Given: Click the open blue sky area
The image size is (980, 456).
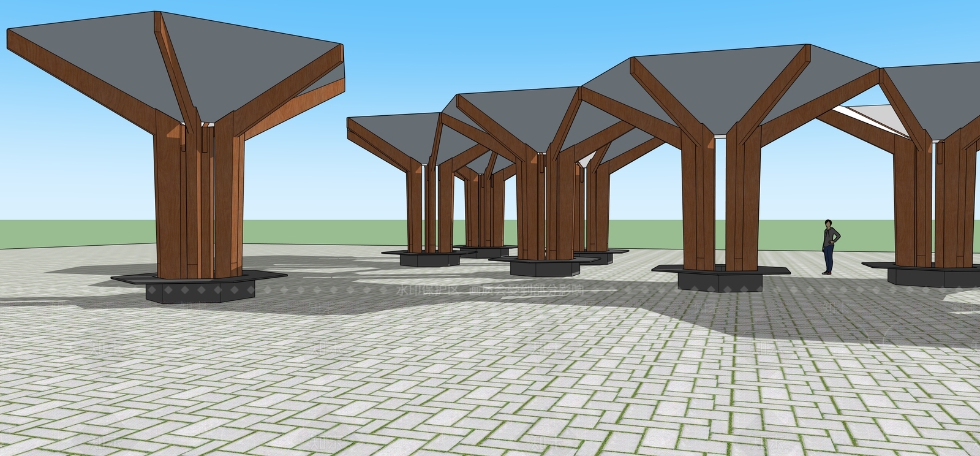Looking at the screenshot, I should pos(490,37).
